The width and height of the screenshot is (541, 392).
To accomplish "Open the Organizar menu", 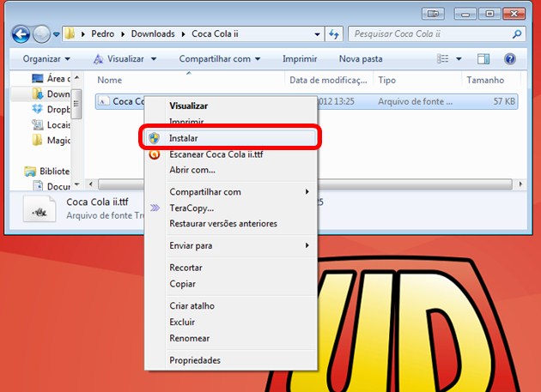I will coord(46,59).
